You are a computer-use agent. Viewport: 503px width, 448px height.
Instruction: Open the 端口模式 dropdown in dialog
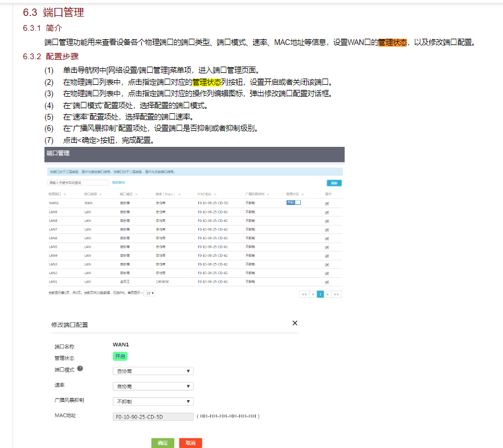[153, 371]
